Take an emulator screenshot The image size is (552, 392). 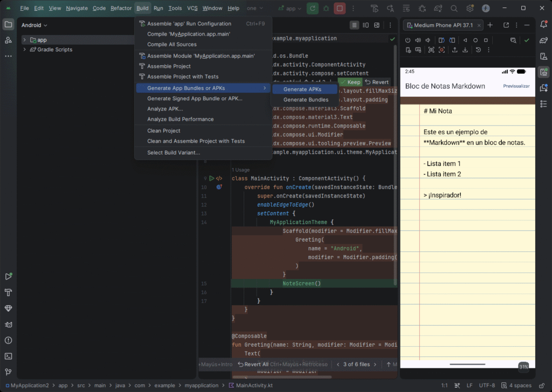tap(431, 50)
